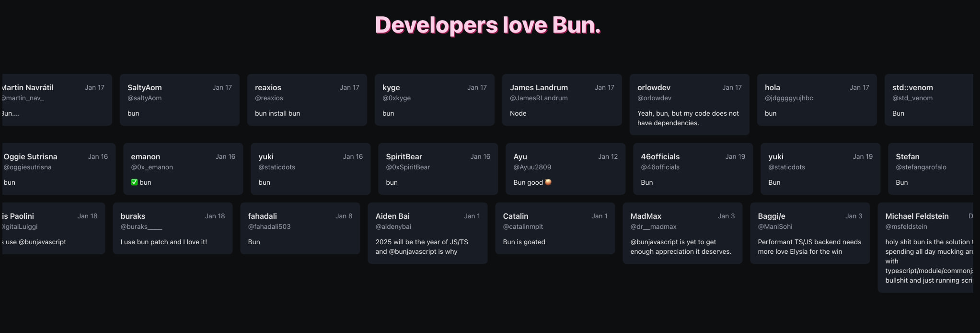The image size is (980, 333).
Task: Click the @0x_emanon handle
Action: (x=152, y=167)
